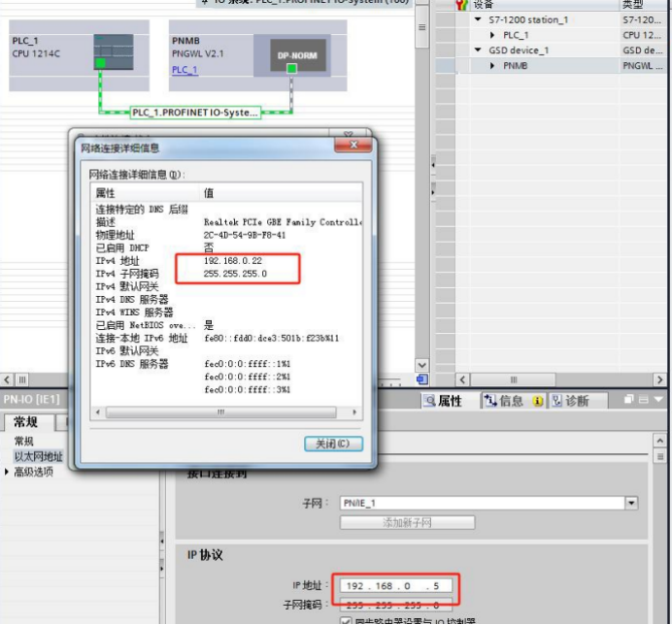This screenshot has height=625, width=672.
Task: Click the dialog list scroll left arrow
Action: pyautogui.click(x=98, y=412)
